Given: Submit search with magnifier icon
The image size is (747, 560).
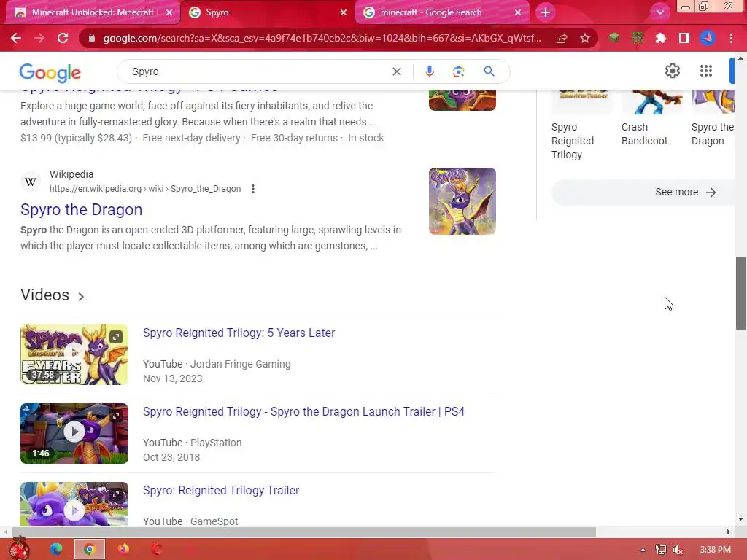Looking at the screenshot, I should pyautogui.click(x=489, y=71).
